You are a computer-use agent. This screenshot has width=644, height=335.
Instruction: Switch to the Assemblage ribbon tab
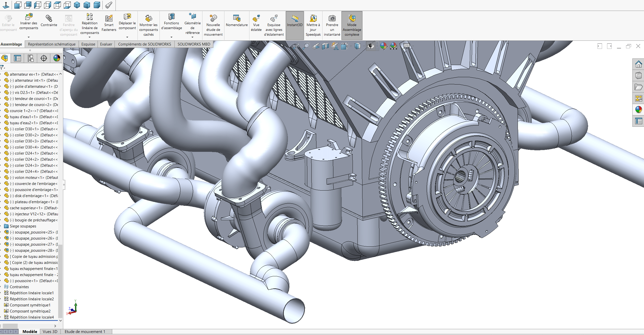[11, 44]
